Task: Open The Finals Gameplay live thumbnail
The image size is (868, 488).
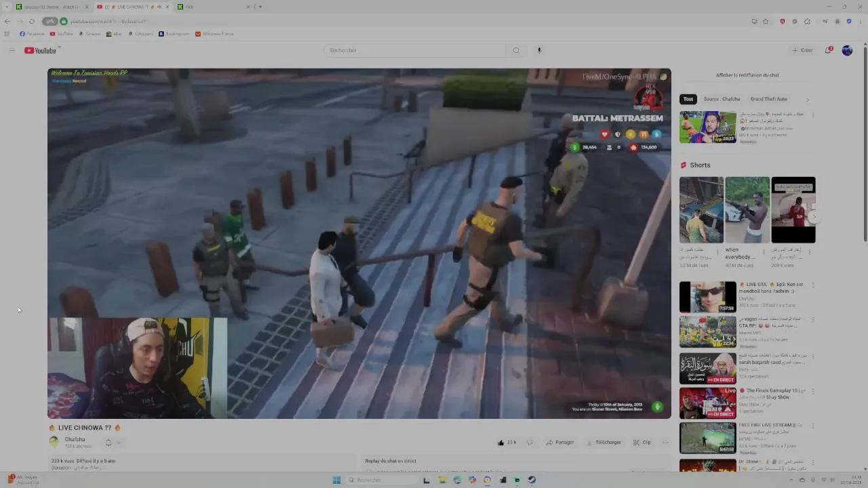Action: [707, 403]
